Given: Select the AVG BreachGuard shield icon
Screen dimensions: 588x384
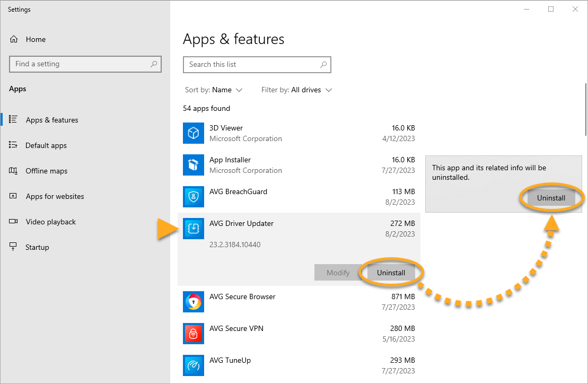Looking at the screenshot, I should [194, 197].
